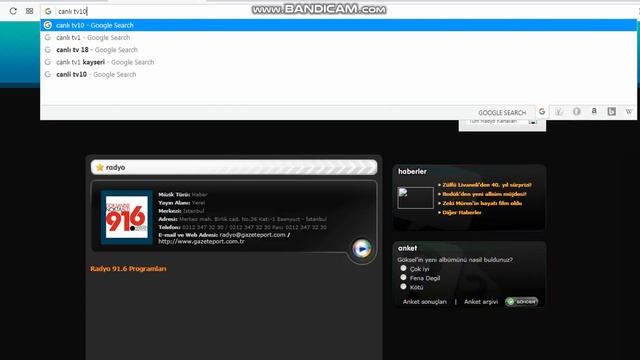Open the 'Diğer Haberler' link
This screenshot has height=360, width=640.
(462, 212)
